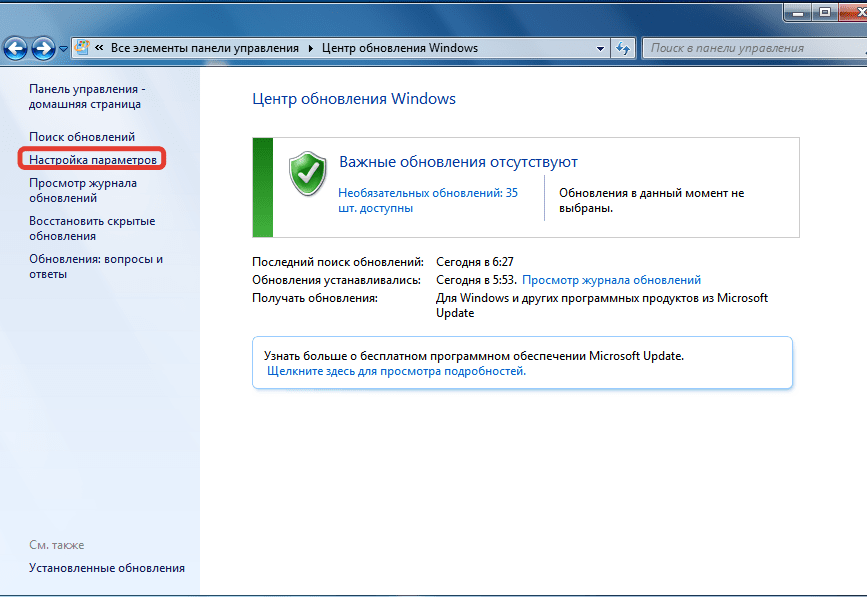Minimize the Windows Update window
This screenshot has height=597, width=867.
pos(798,12)
